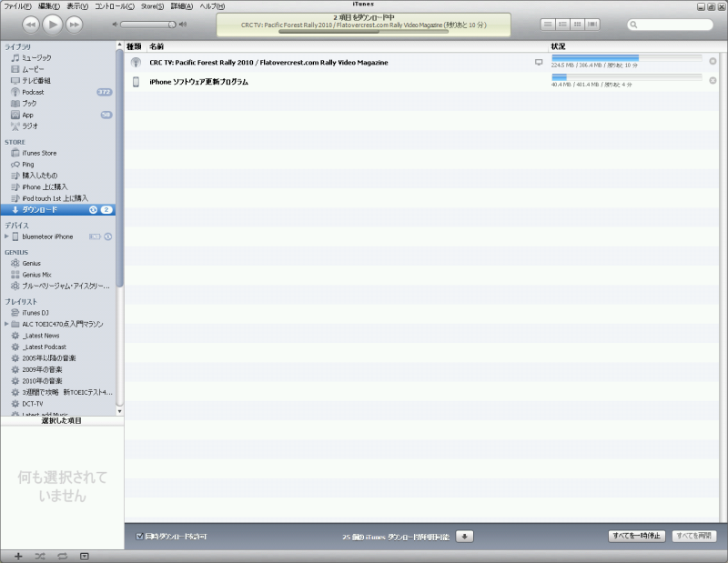Image resolution: width=728 pixels, height=563 pixels.
Task: Toggle repeat at the bottom bar
Action: click(x=62, y=556)
